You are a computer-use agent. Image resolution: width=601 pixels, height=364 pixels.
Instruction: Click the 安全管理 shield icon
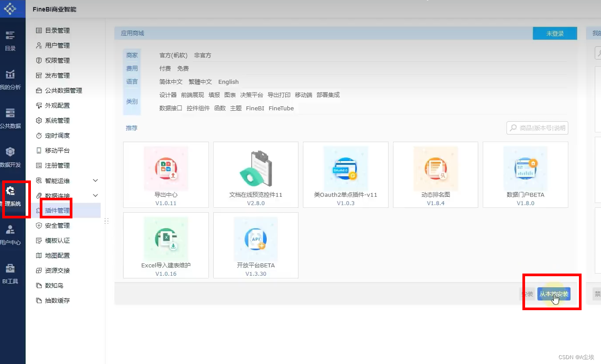tap(39, 225)
